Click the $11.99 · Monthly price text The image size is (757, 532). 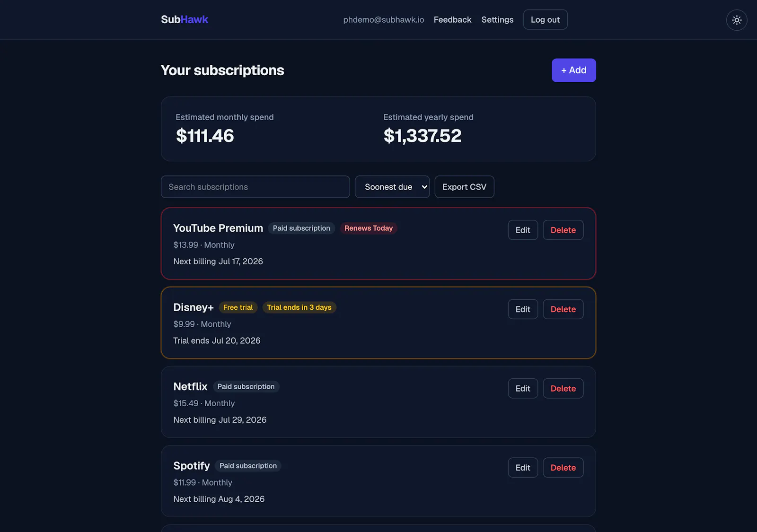click(202, 482)
